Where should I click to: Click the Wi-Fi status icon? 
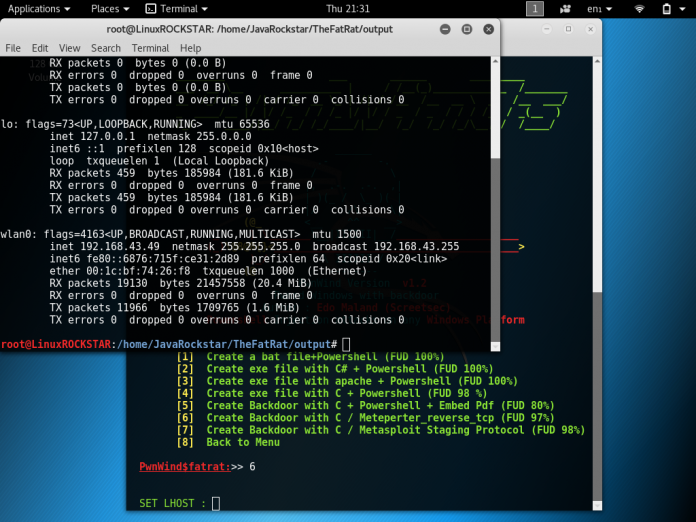click(639, 9)
